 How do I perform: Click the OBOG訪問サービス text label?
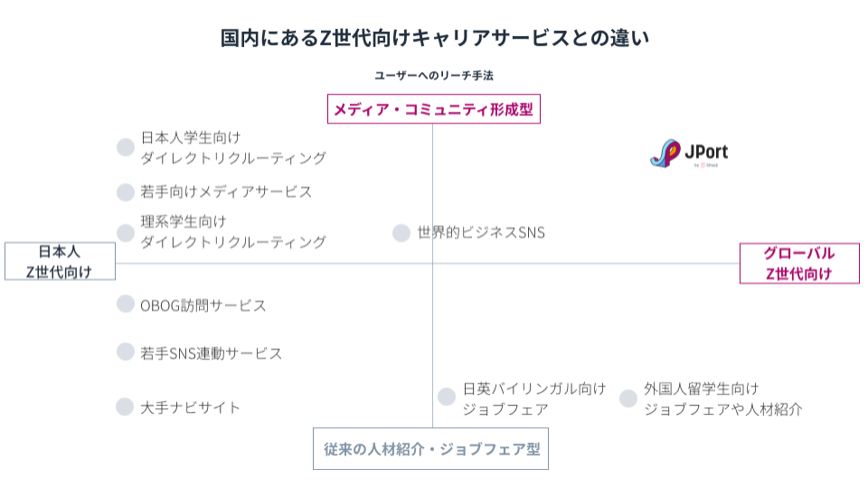click(x=203, y=305)
